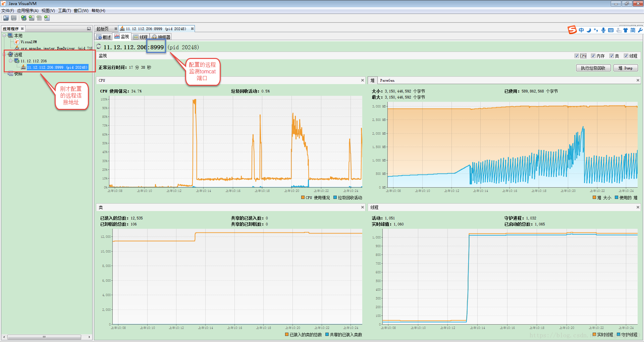Click the 堆 Dump button

(626, 68)
